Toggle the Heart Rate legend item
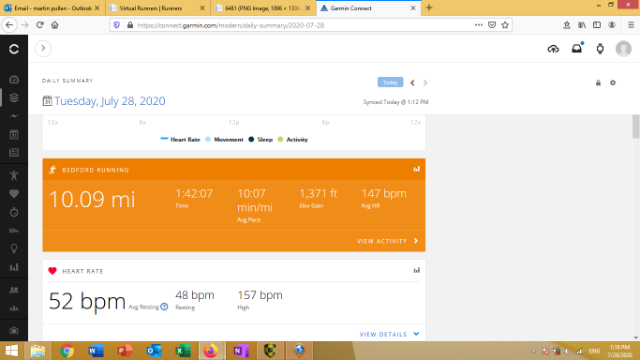This screenshot has height=360, width=640. coord(180,140)
